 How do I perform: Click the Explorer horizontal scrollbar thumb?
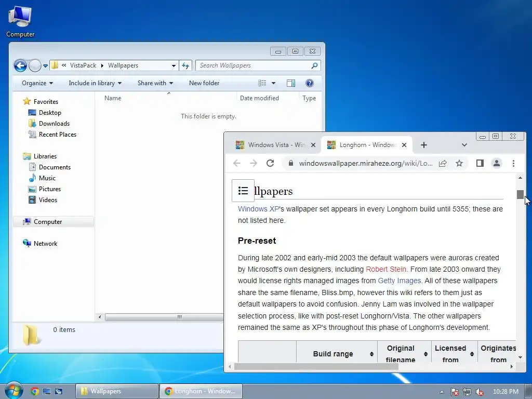pyautogui.click(x=179, y=317)
